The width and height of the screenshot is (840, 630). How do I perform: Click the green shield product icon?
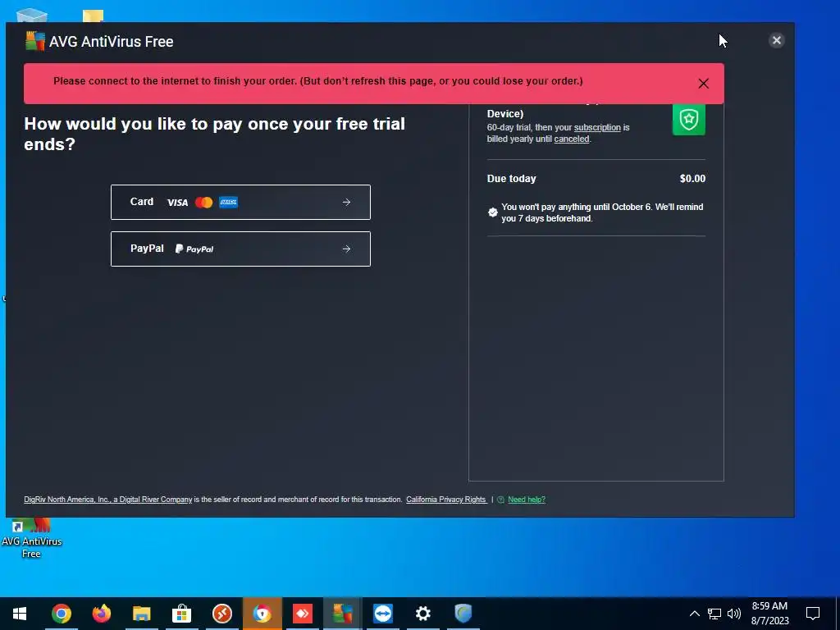pos(689,119)
